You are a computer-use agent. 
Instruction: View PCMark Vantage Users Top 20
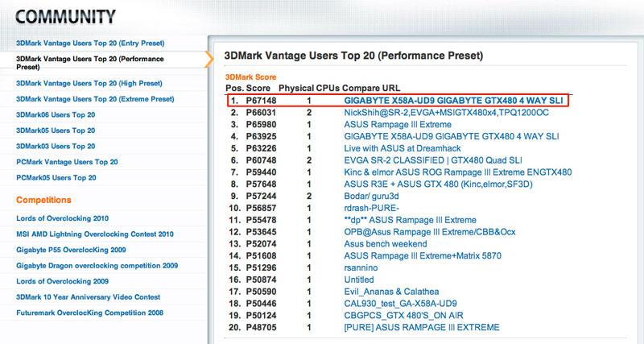tap(67, 162)
